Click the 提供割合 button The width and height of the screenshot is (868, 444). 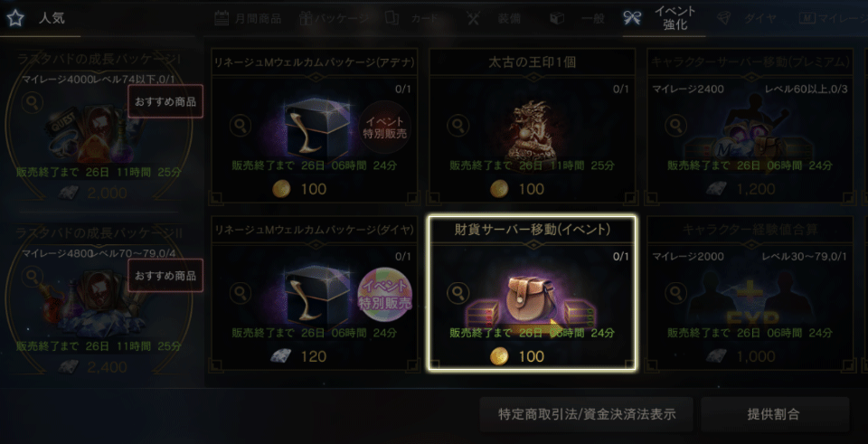(x=775, y=415)
